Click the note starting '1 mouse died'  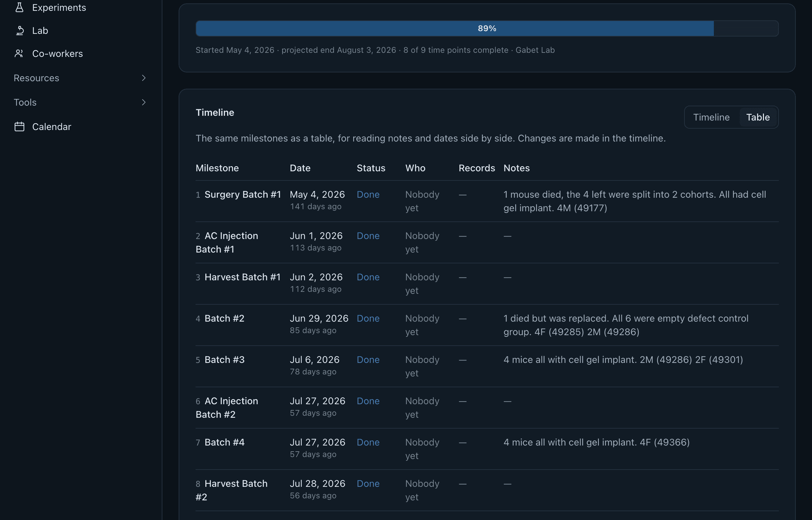click(635, 201)
